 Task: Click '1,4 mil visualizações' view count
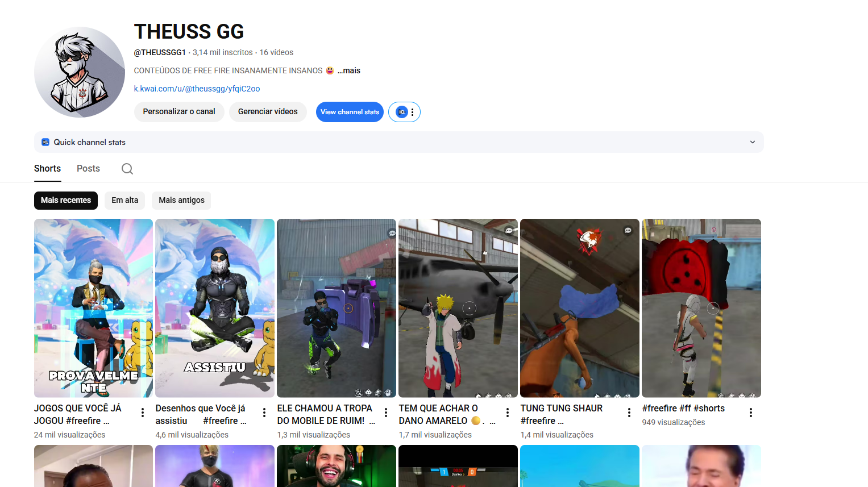click(x=557, y=435)
